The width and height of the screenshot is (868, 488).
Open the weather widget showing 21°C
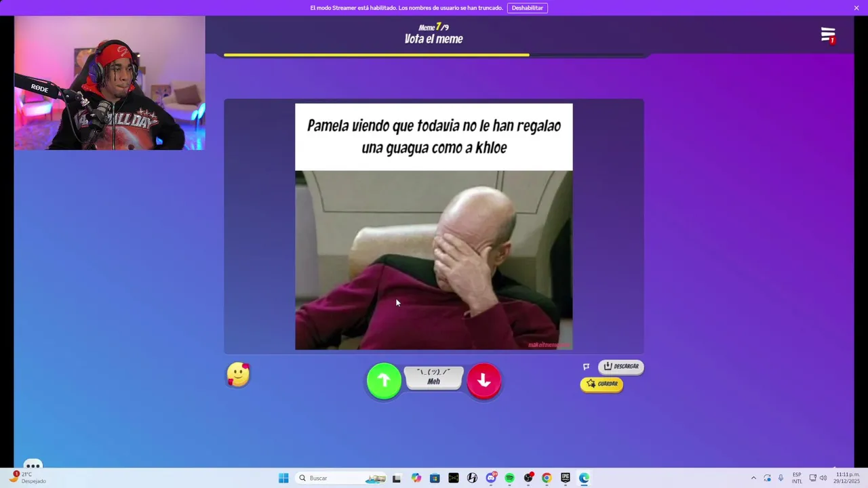28,478
